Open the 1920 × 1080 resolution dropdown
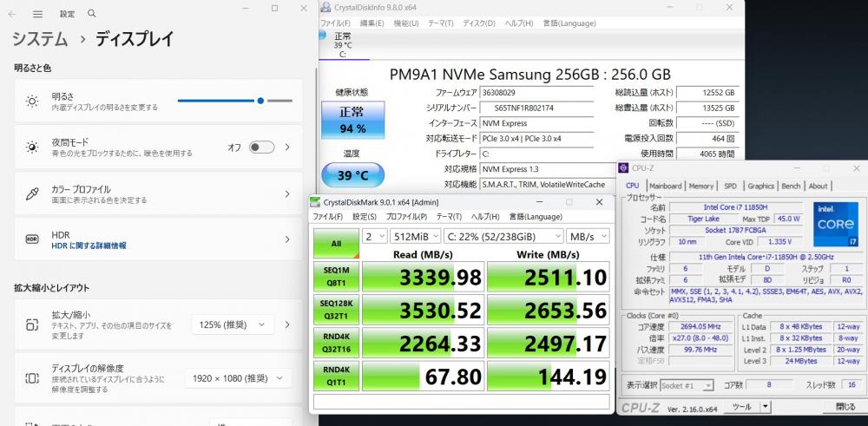This screenshot has height=426, width=868. (238, 378)
